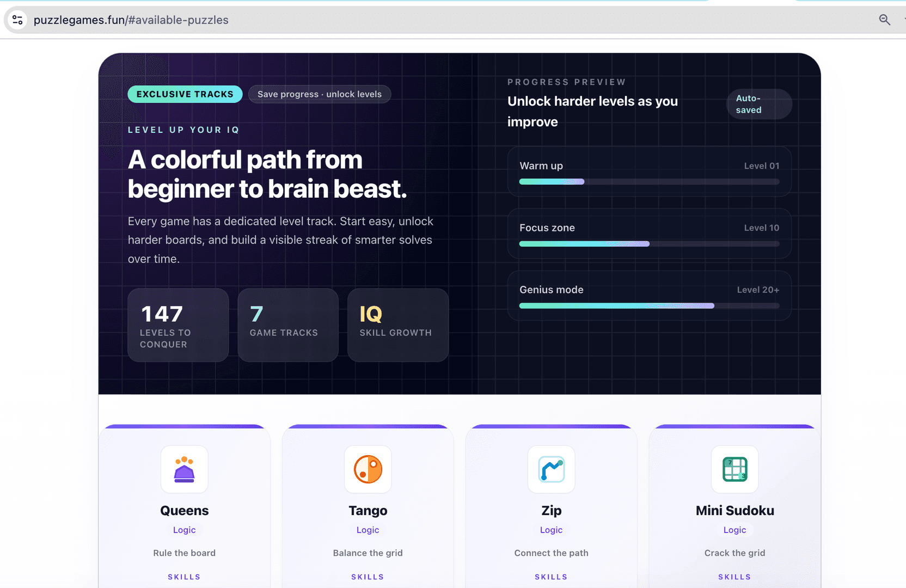
Task: Click the SKILLS label on Tango card
Action: (368, 577)
